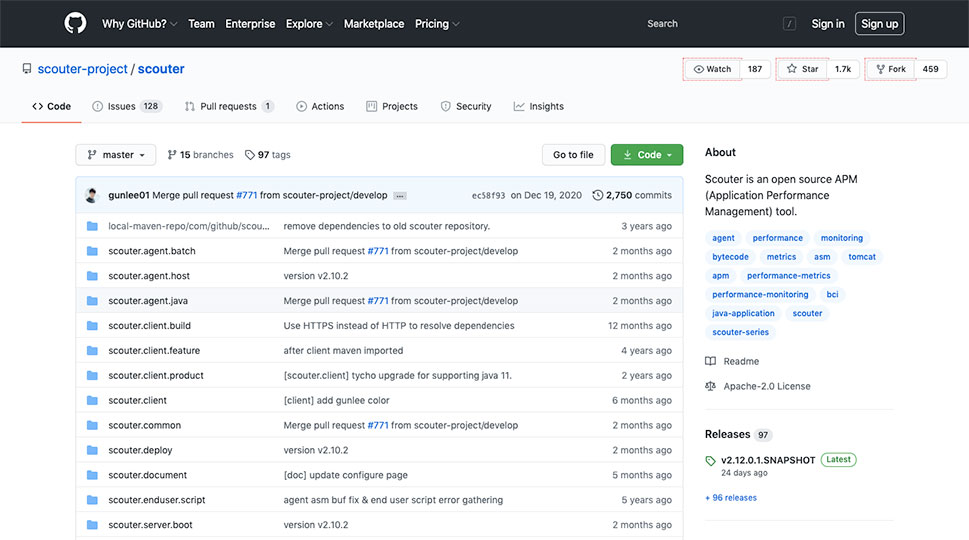Click the repository book icon beside scouter-project
Image resolution: width=969 pixels, height=540 pixels.
pos(27,69)
